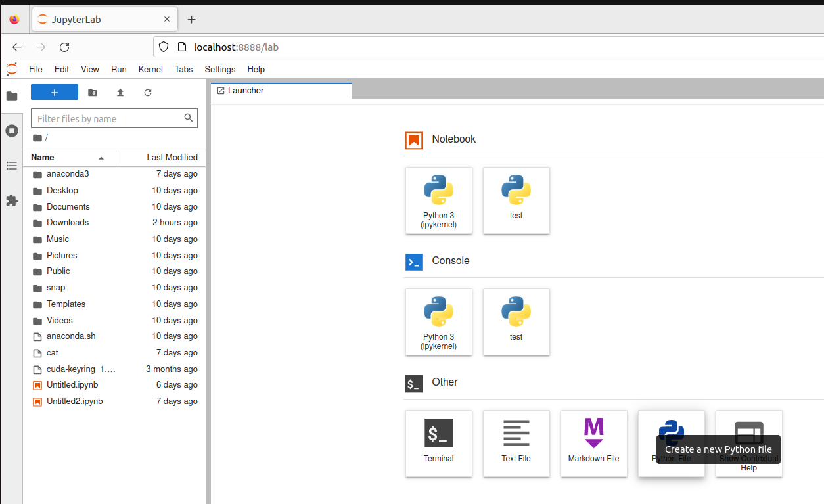This screenshot has height=504, width=824.
Task: Start a new Terminal from launcher
Action: 439,444
